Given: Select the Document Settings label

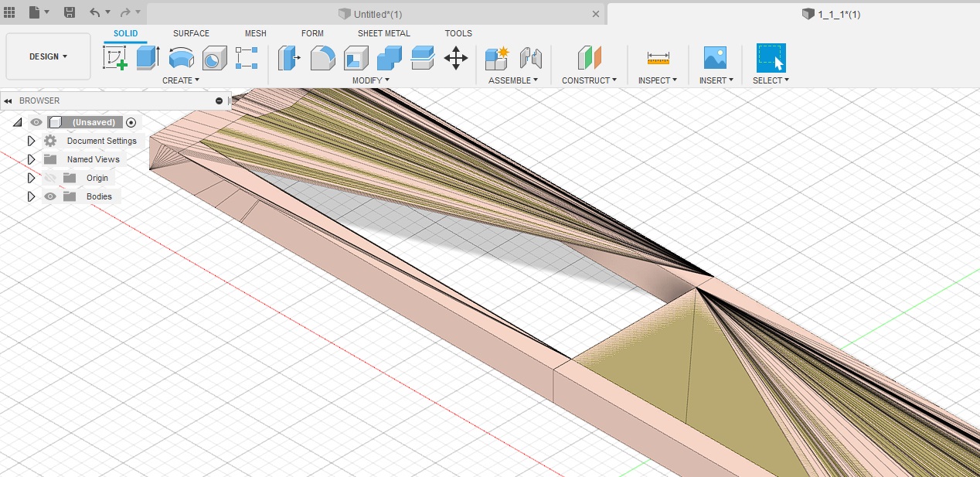Looking at the screenshot, I should (101, 141).
